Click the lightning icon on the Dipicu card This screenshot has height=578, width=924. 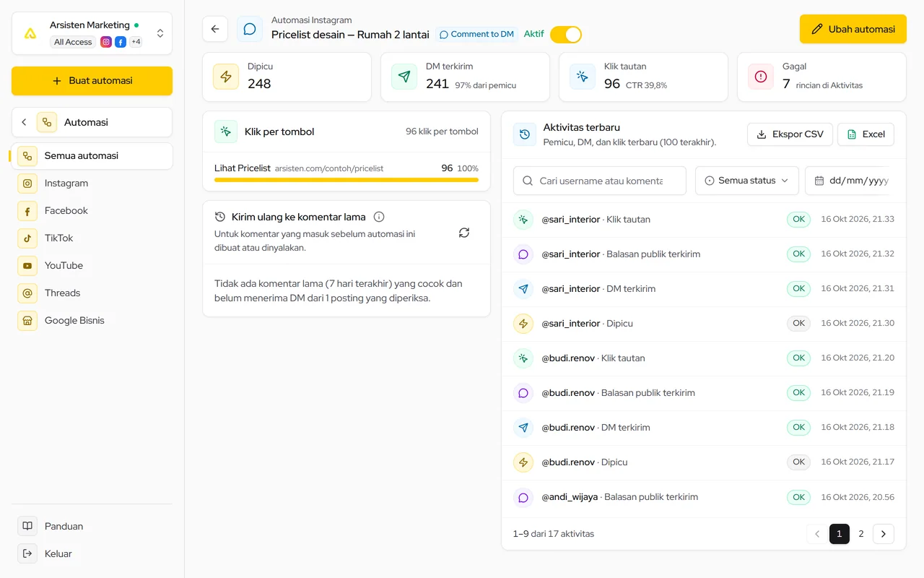pyautogui.click(x=226, y=77)
